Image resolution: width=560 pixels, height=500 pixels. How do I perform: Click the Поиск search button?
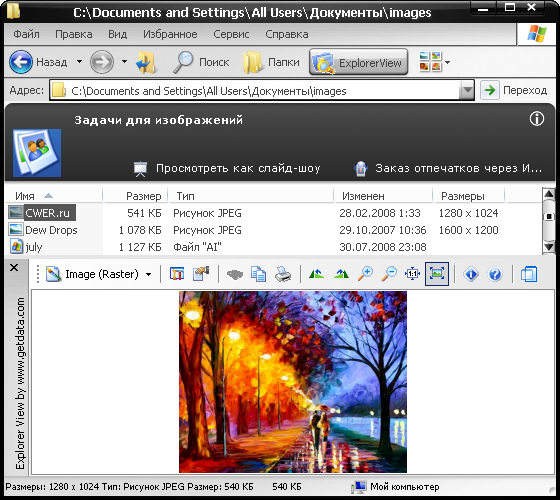pyautogui.click(x=201, y=62)
